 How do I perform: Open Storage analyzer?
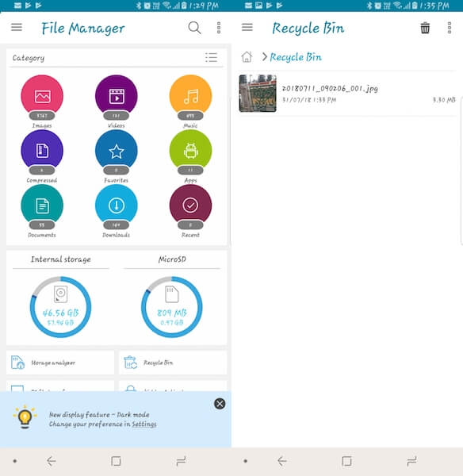point(60,363)
